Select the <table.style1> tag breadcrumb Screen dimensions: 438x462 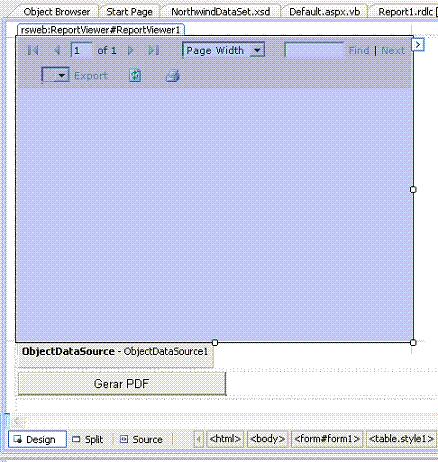(401, 439)
